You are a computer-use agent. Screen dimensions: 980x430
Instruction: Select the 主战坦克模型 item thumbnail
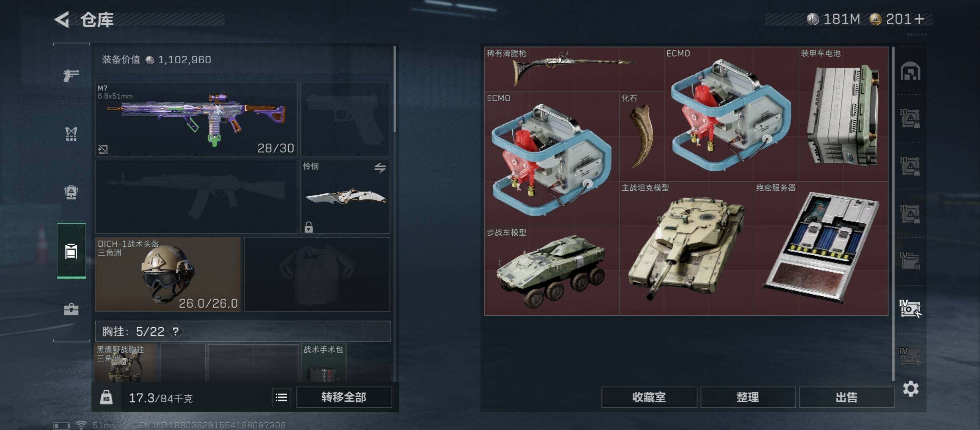686,248
